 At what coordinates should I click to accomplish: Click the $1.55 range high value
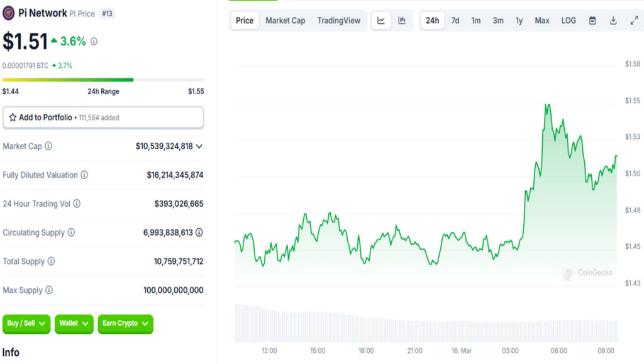196,92
